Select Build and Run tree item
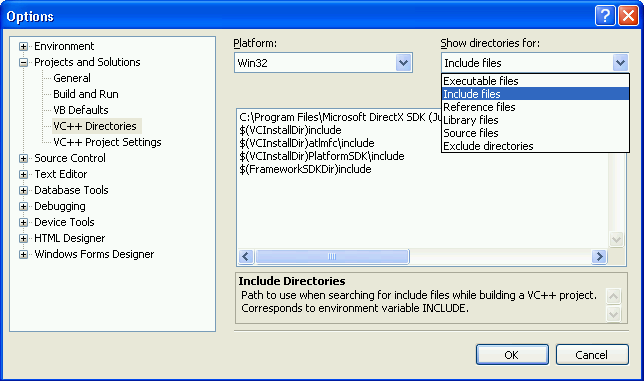The height and width of the screenshot is (381, 644). coord(86,94)
